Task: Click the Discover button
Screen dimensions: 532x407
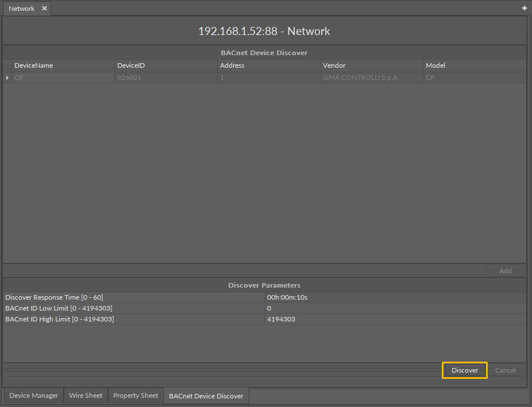Action: click(x=465, y=370)
